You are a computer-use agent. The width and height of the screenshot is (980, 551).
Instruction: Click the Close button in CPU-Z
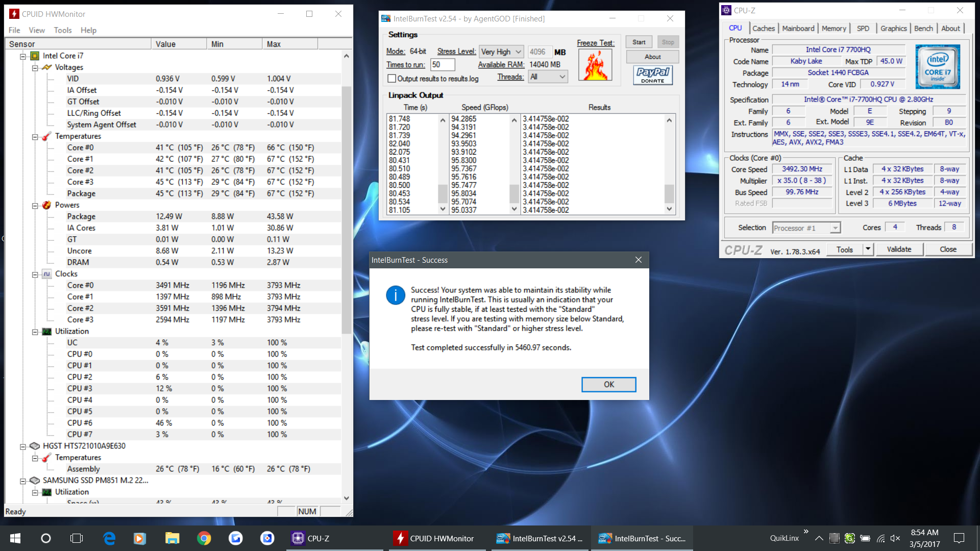pyautogui.click(x=948, y=249)
